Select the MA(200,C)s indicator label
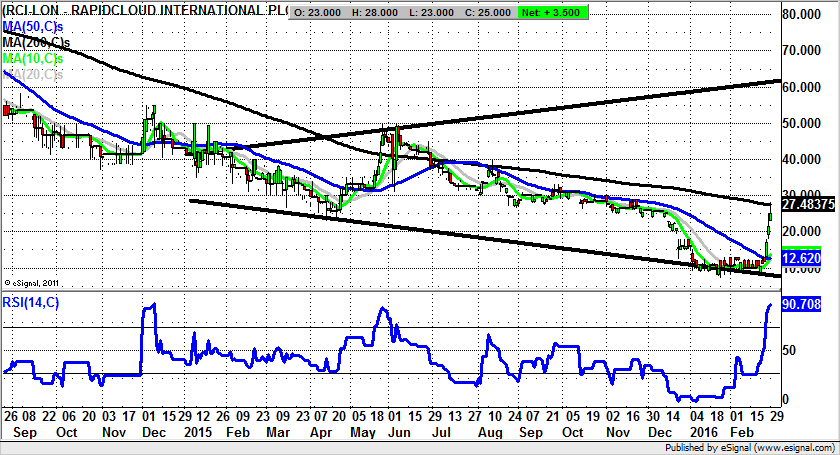Viewport: 840px width, 455px height. 37,42
